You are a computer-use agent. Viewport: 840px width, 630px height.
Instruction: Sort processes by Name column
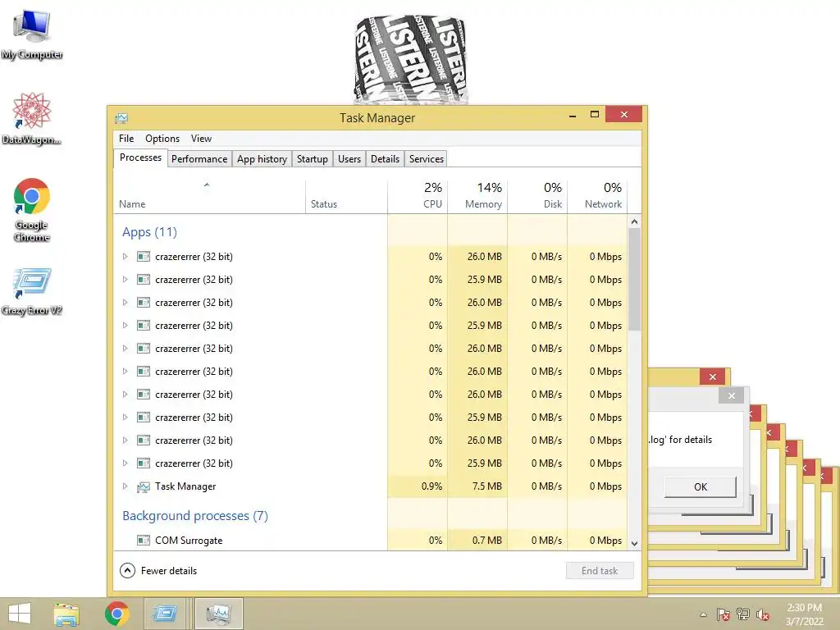click(209, 196)
